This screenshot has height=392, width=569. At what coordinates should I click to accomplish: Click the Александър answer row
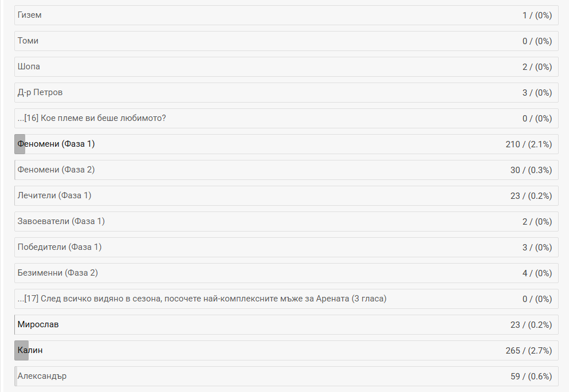(286, 377)
